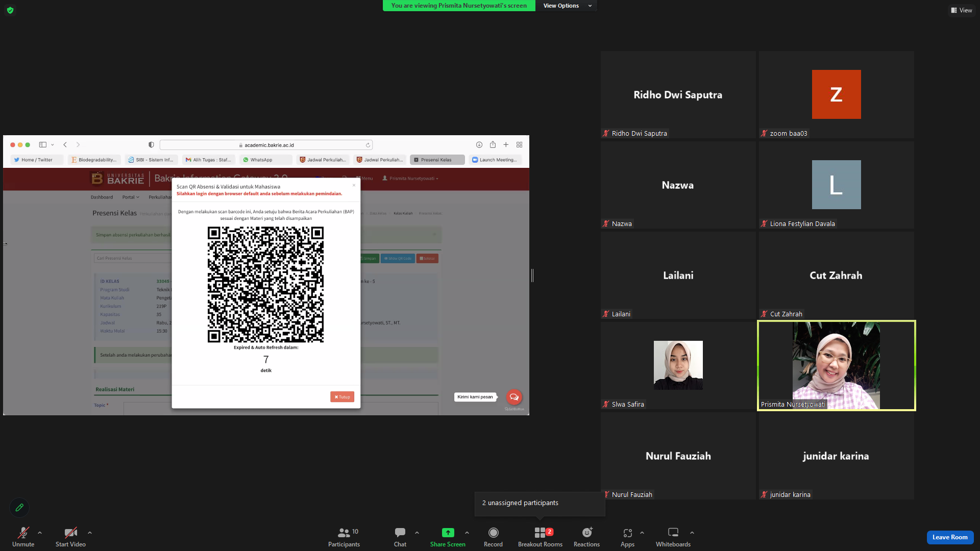Click the Safari new tab plus icon
This screenshot has height=551, width=980.
tap(506, 145)
